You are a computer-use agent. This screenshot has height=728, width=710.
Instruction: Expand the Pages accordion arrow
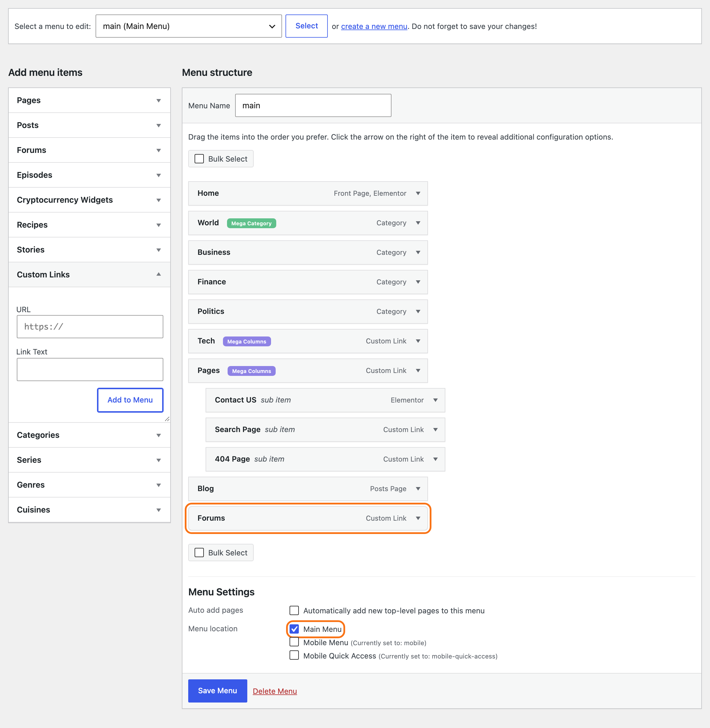pos(158,101)
